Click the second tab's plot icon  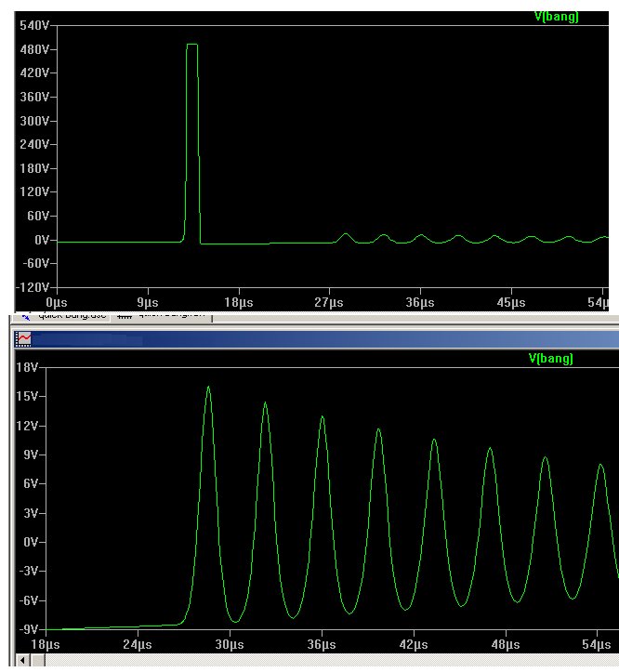coord(122,315)
